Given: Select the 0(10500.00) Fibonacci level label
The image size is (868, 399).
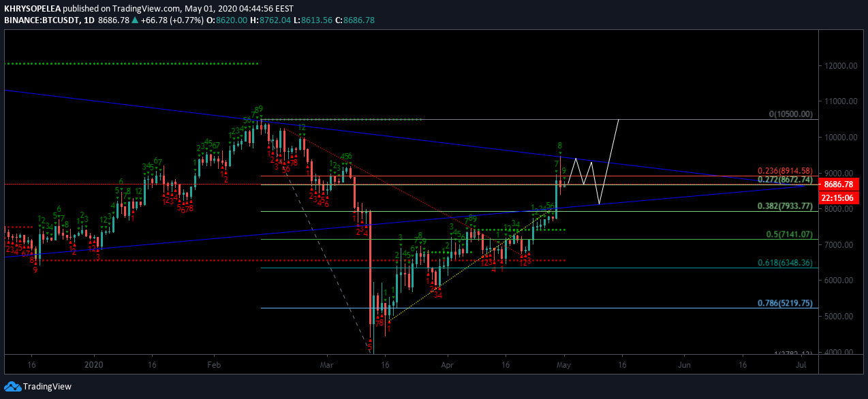Looking at the screenshot, I should pyautogui.click(x=790, y=114).
